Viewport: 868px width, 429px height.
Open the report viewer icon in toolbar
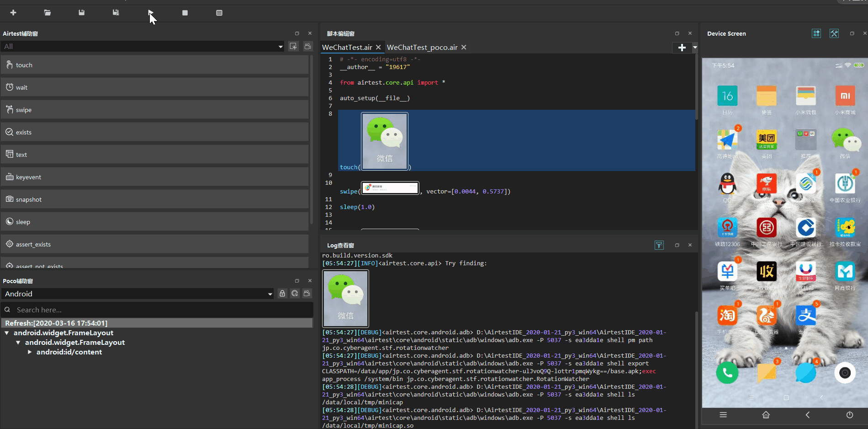[219, 13]
